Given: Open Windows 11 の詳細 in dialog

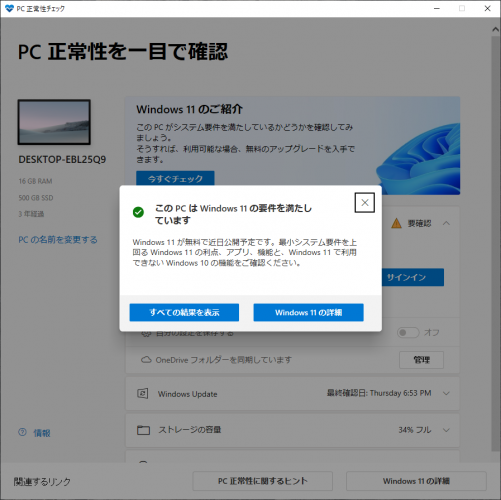Looking at the screenshot, I should tap(308, 312).
